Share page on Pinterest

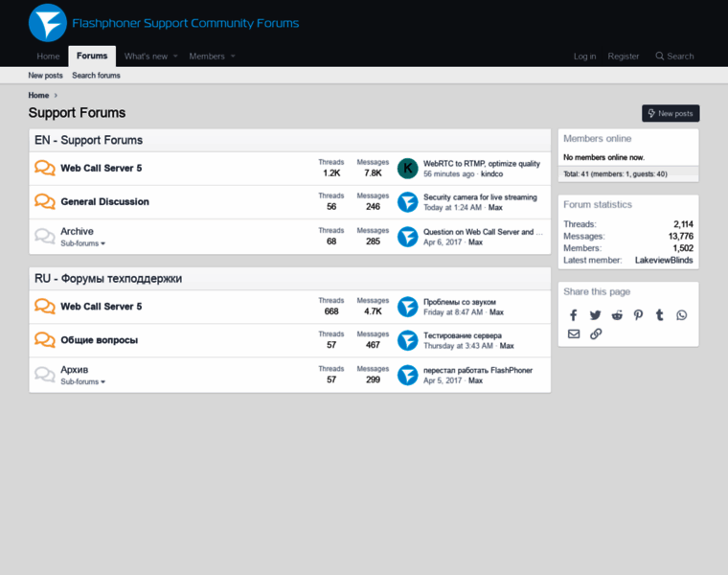(638, 315)
